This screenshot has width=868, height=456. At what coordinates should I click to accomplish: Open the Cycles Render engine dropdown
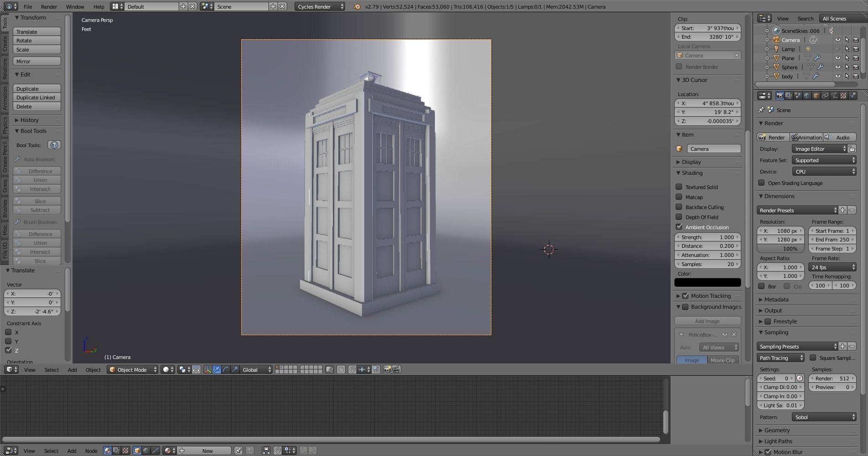pyautogui.click(x=320, y=6)
